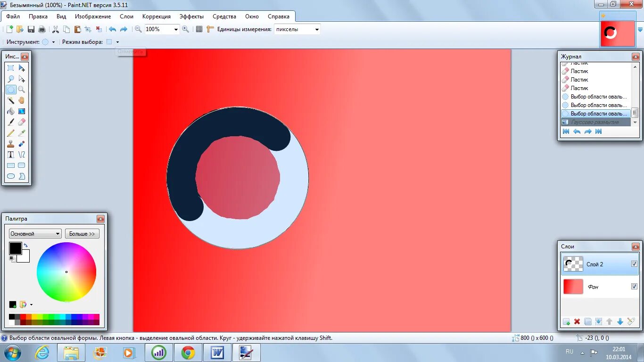Select the Freeform Shape tool
The image size is (644, 362).
(x=22, y=176)
